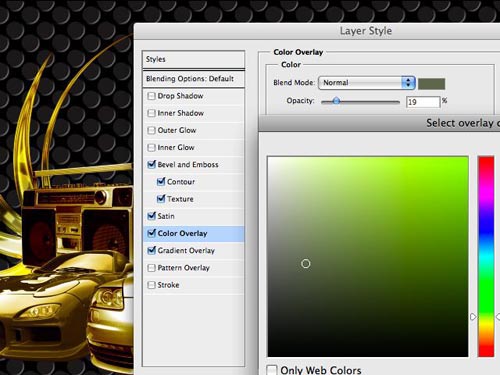The image size is (500, 375).
Task: Open the Contour settings label
Action: click(181, 182)
